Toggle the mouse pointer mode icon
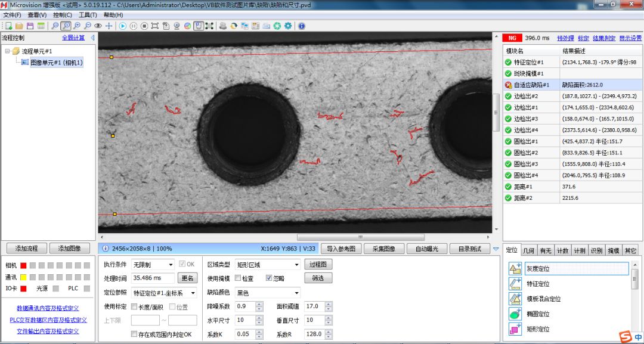This screenshot has height=344, width=644. pyautogui.click(x=199, y=26)
